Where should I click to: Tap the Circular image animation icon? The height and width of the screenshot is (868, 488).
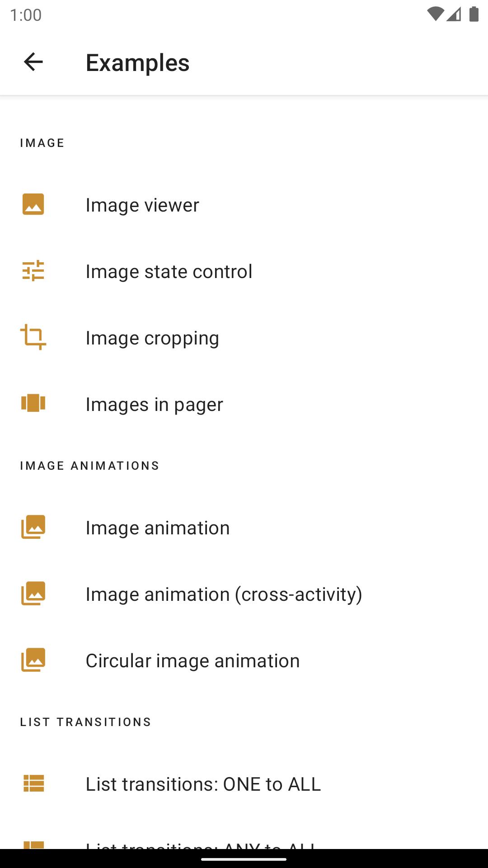point(33,660)
